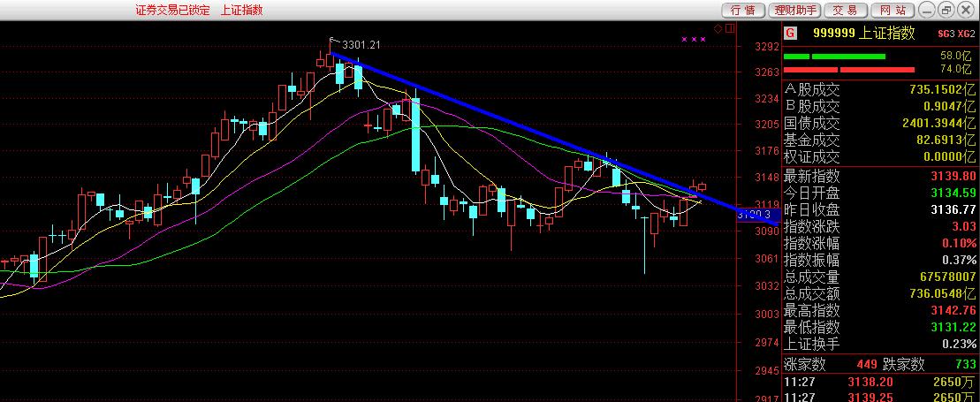
Task: Open the 交易 trading button
Action: pyautogui.click(x=845, y=10)
